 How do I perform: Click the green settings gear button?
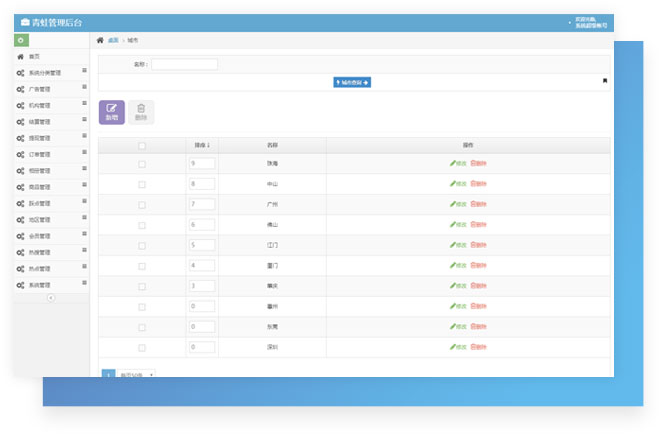(x=21, y=40)
